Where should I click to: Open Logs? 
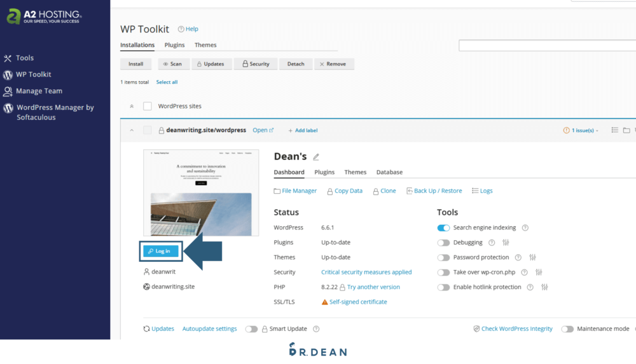tap(482, 191)
